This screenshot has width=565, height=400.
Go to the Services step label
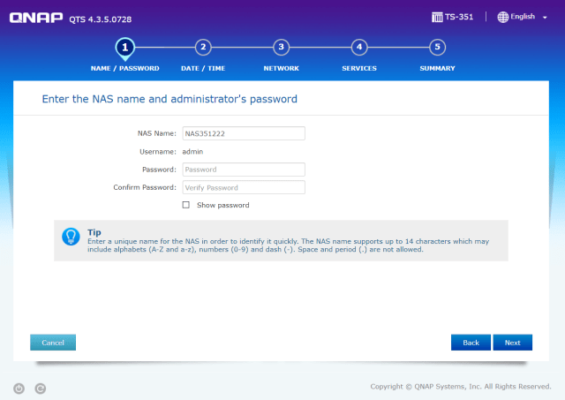[359, 68]
